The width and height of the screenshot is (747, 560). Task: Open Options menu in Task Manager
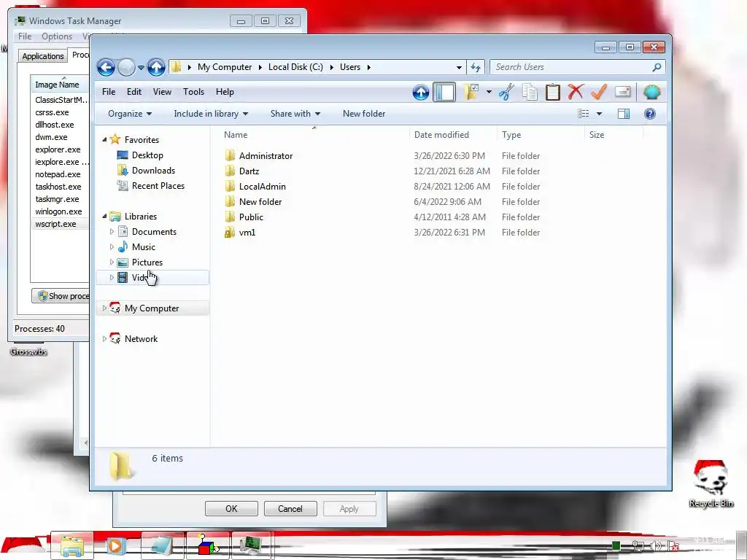pyautogui.click(x=57, y=36)
